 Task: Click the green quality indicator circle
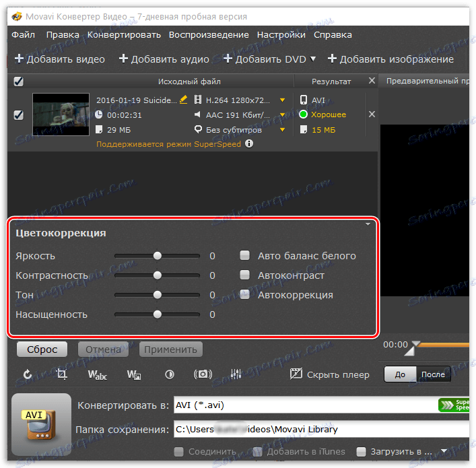click(x=303, y=114)
